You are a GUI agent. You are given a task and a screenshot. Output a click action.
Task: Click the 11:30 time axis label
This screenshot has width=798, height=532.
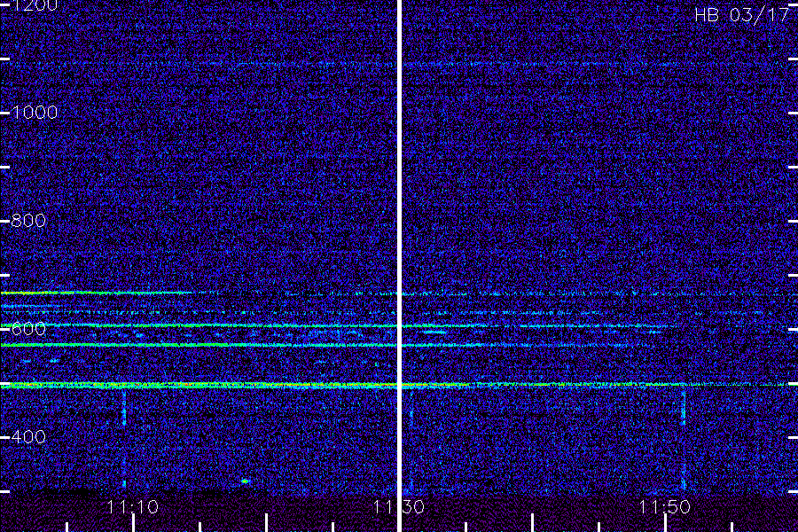398,507
